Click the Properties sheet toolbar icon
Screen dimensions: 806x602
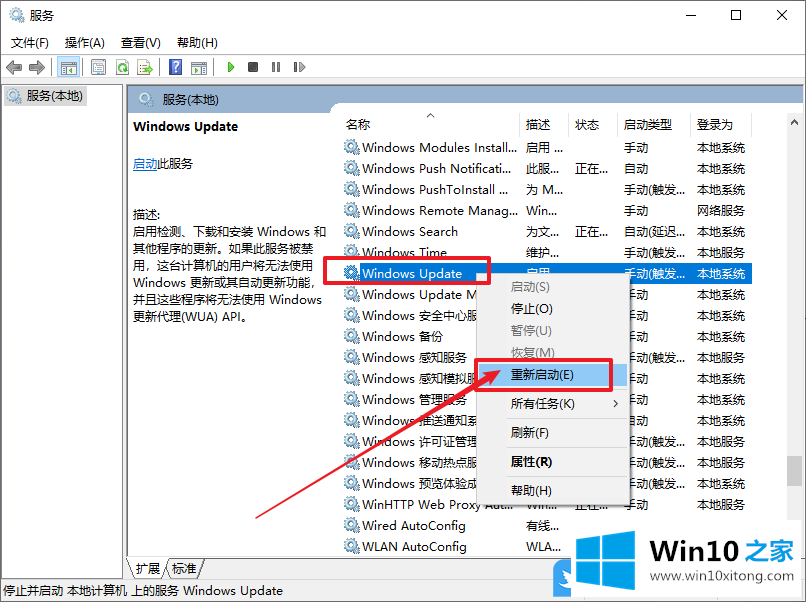(x=98, y=67)
